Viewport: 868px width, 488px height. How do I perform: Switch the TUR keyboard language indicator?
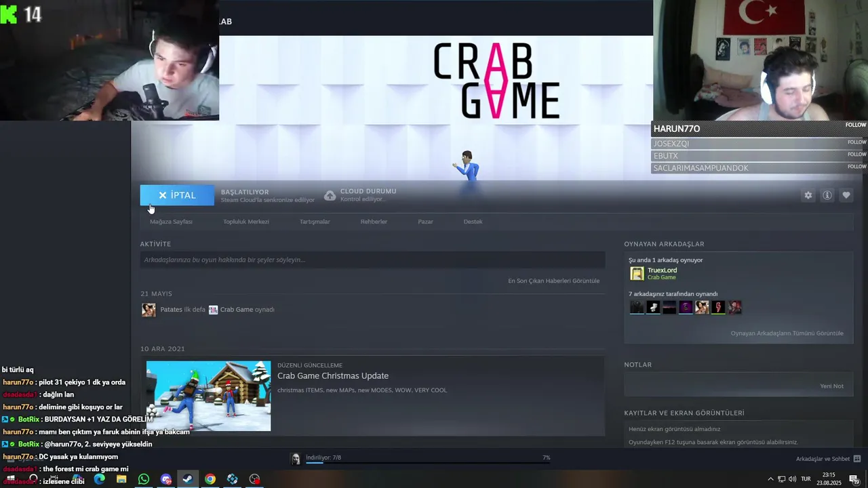coord(806,479)
